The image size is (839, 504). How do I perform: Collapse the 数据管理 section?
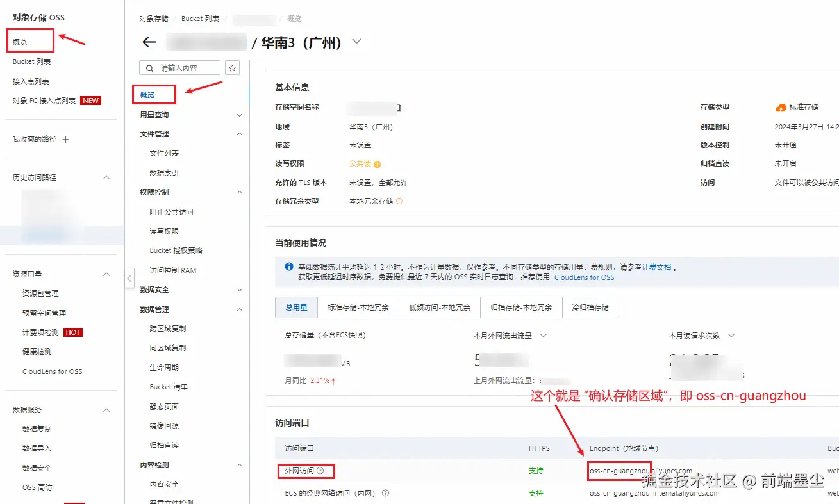coord(240,309)
